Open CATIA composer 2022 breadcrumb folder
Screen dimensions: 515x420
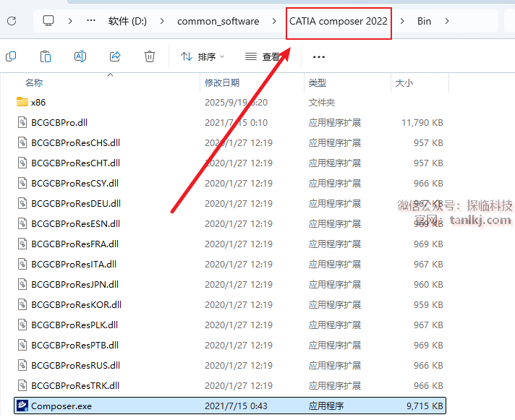click(x=339, y=22)
